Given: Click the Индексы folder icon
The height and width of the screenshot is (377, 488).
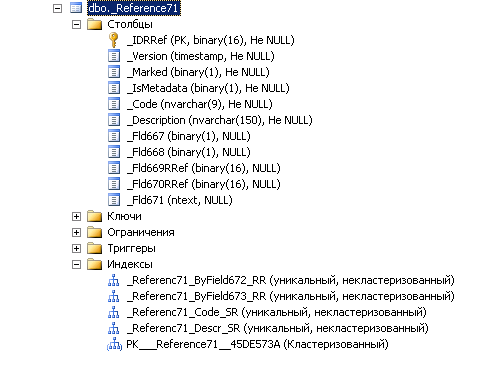Looking at the screenshot, I should [94, 264].
